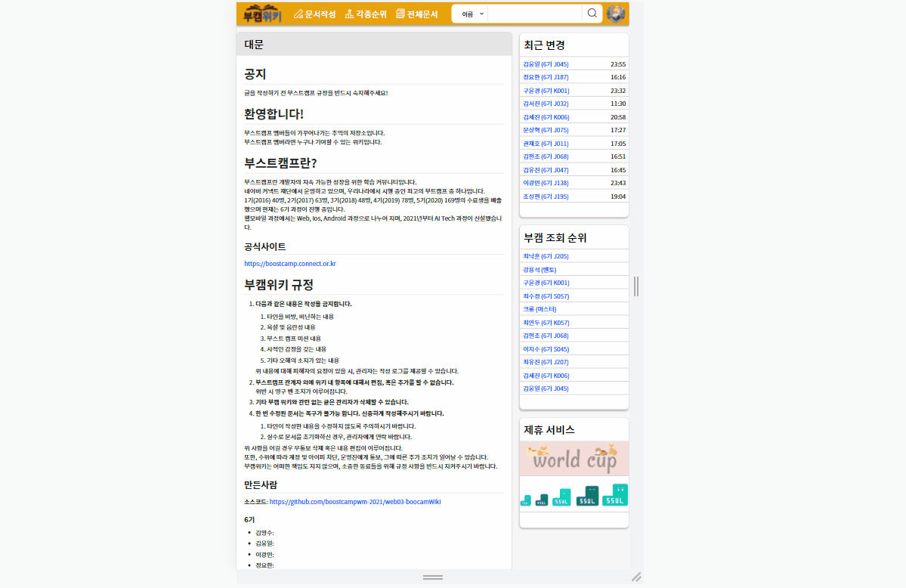Open 강용석 (멘토) in view ranking
906x588 pixels.
(540, 269)
